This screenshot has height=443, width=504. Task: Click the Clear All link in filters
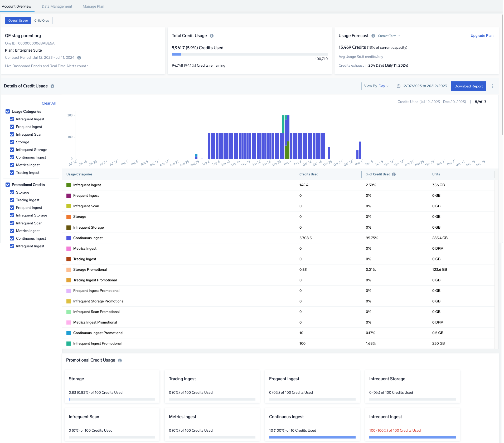pos(49,103)
